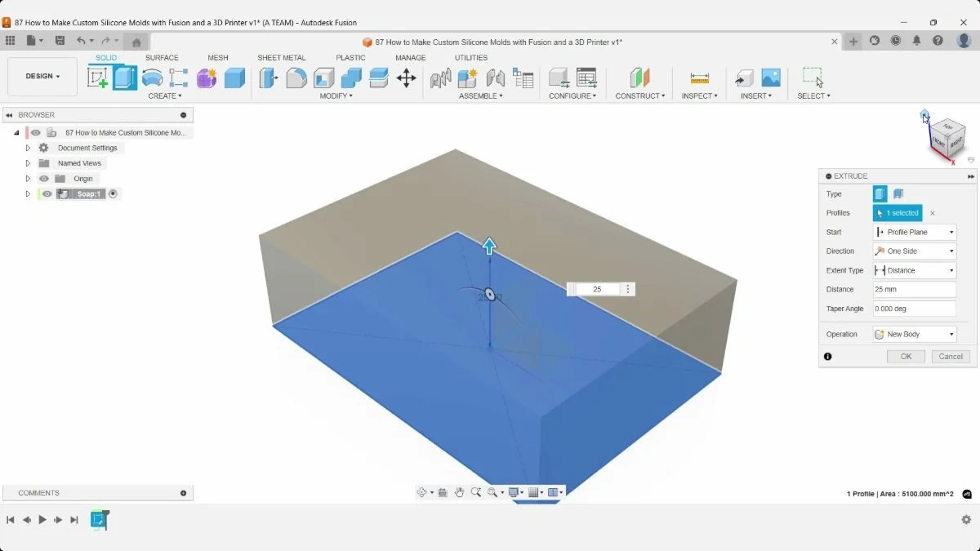
Task: Select the Pan hand tool
Action: click(x=460, y=492)
